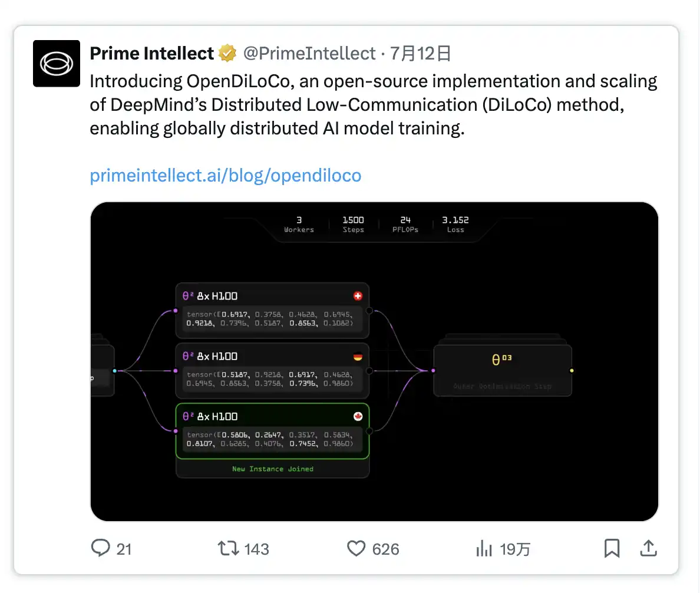Click the reply speech bubble icon
Screen dimensions: 700x593
pyautogui.click(x=101, y=549)
